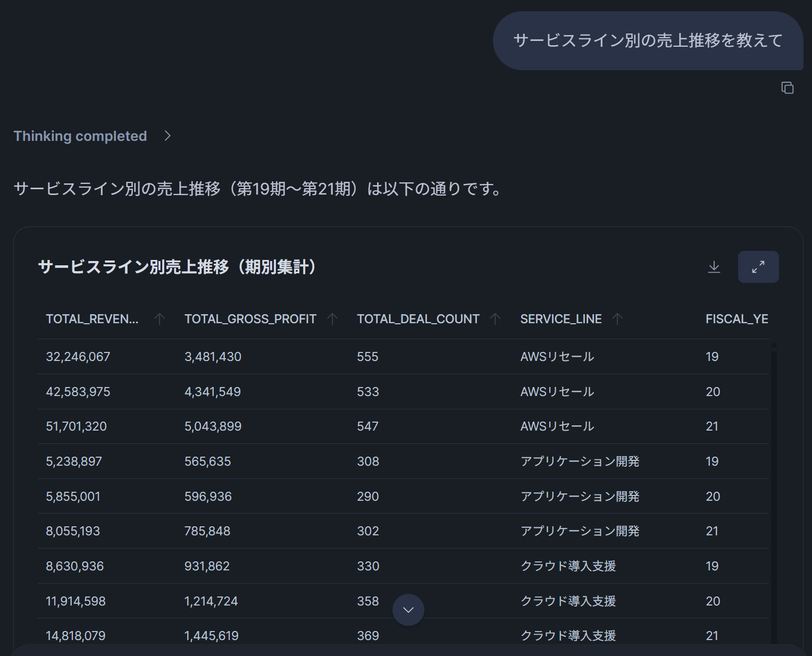Click the user message bubble text

[x=648, y=40]
